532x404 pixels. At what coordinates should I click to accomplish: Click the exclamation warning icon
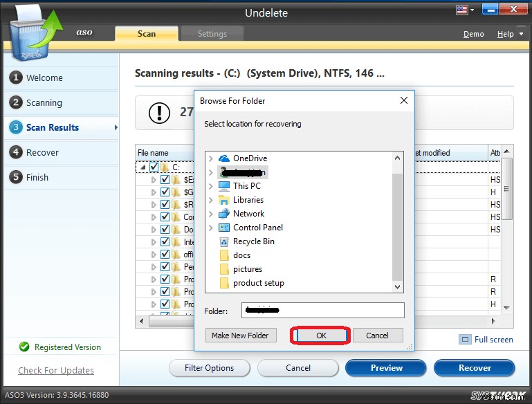tap(159, 113)
